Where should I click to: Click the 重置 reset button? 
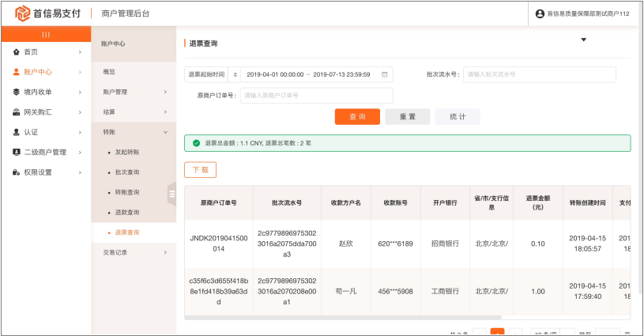408,117
